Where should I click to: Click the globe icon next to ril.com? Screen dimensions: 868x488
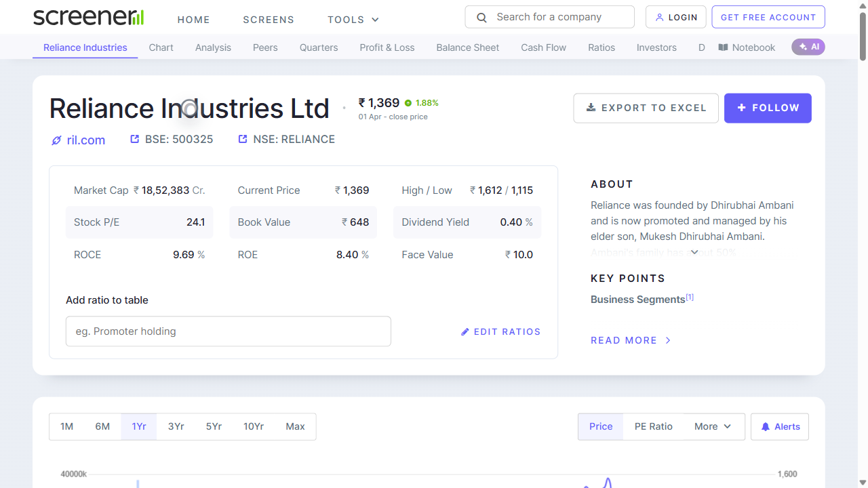[56, 140]
